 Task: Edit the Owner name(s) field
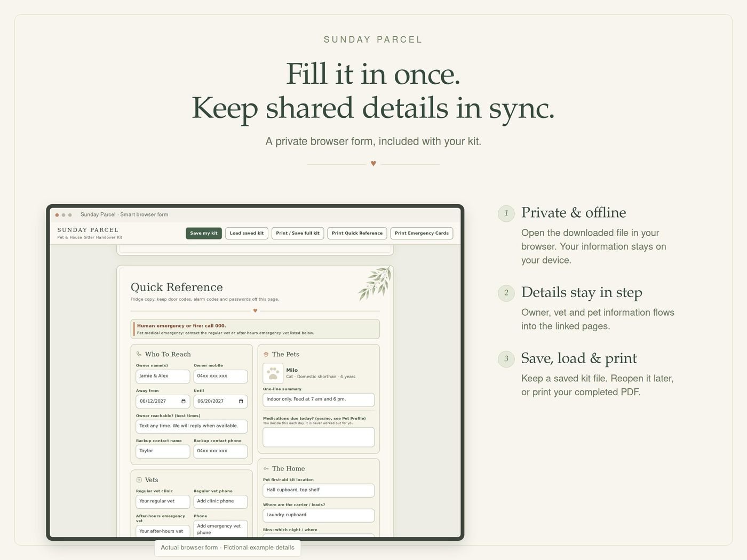coord(163,376)
